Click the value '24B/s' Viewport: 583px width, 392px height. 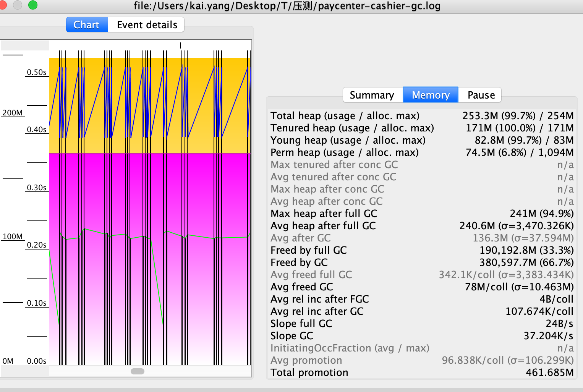point(560,324)
